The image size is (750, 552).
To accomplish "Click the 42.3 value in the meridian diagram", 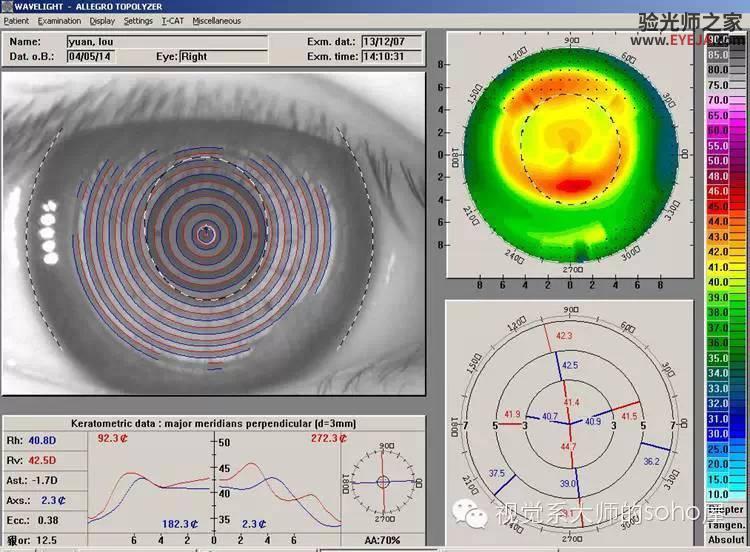I will (564, 336).
